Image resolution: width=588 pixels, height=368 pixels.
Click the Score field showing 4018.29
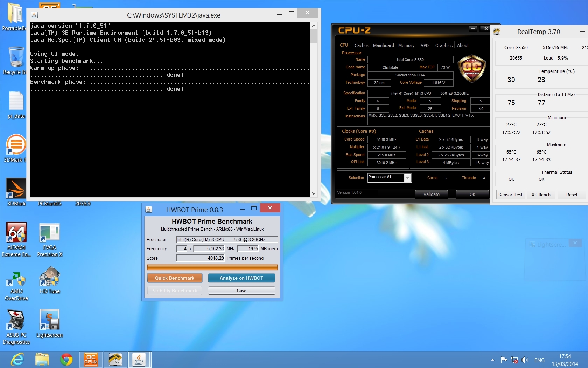tap(200, 258)
